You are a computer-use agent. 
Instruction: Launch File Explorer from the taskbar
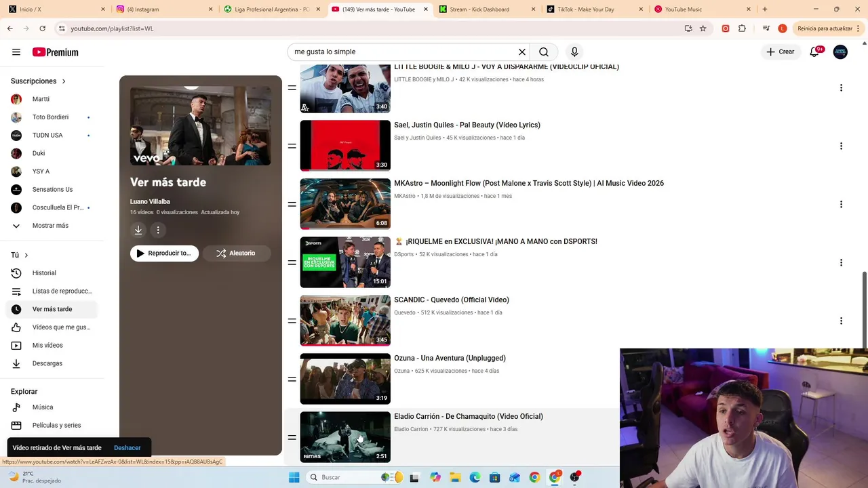pos(455,477)
